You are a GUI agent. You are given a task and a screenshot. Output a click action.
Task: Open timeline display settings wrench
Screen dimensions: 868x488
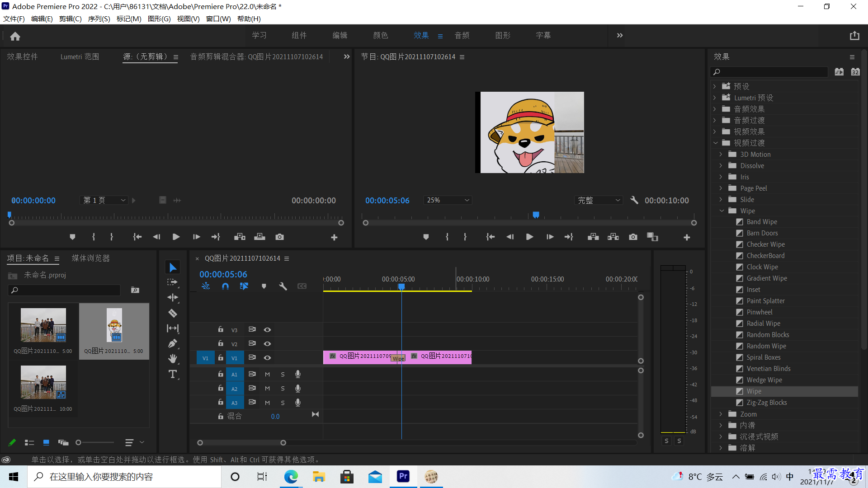[283, 286]
